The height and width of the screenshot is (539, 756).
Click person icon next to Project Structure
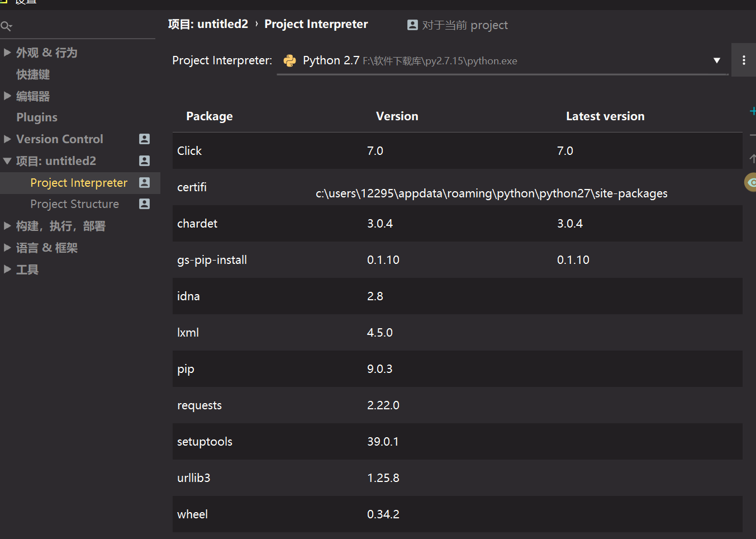(x=145, y=204)
